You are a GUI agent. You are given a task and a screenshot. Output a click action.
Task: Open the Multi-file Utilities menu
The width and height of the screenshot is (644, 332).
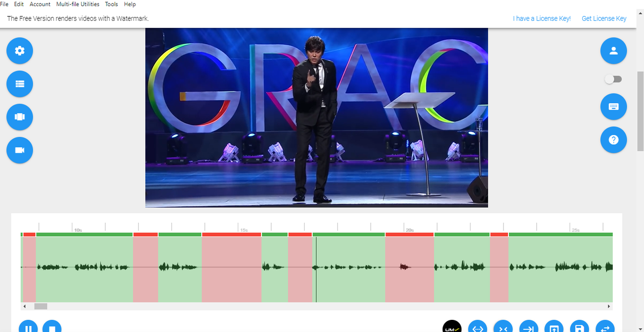coord(78,4)
